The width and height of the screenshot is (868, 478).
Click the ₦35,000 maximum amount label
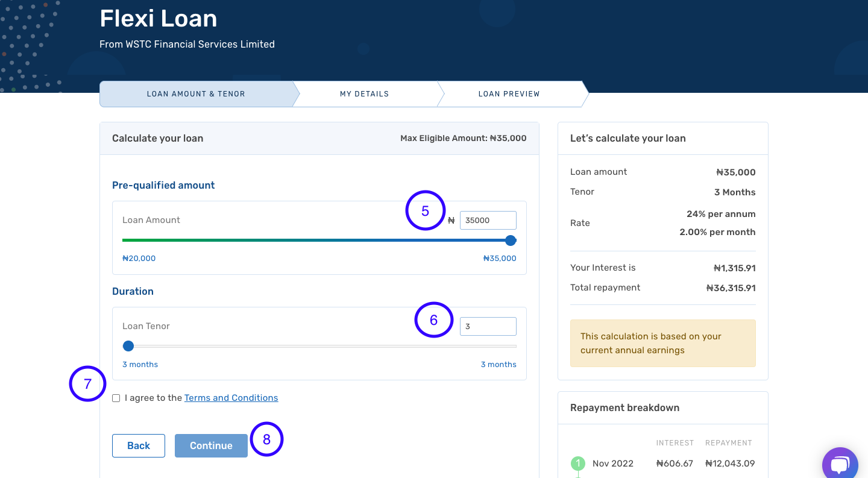(x=500, y=258)
